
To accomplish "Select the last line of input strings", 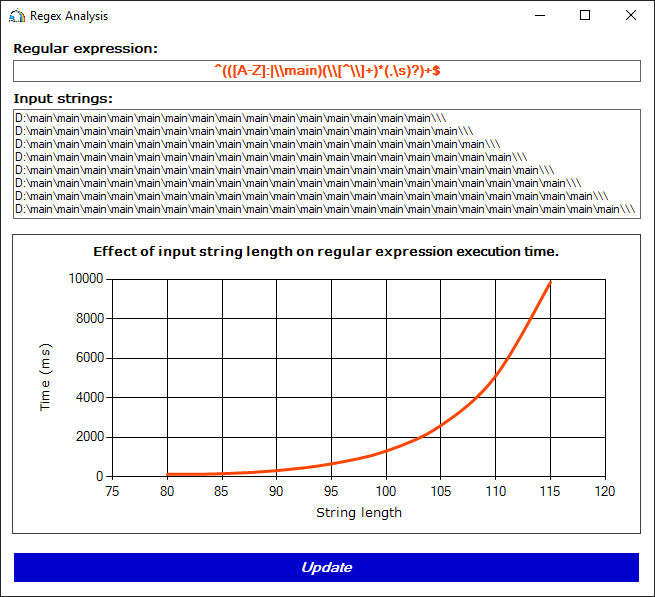I will 324,209.
